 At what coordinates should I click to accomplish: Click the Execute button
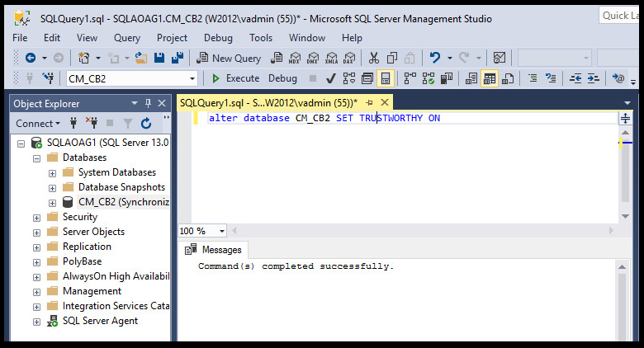click(235, 78)
